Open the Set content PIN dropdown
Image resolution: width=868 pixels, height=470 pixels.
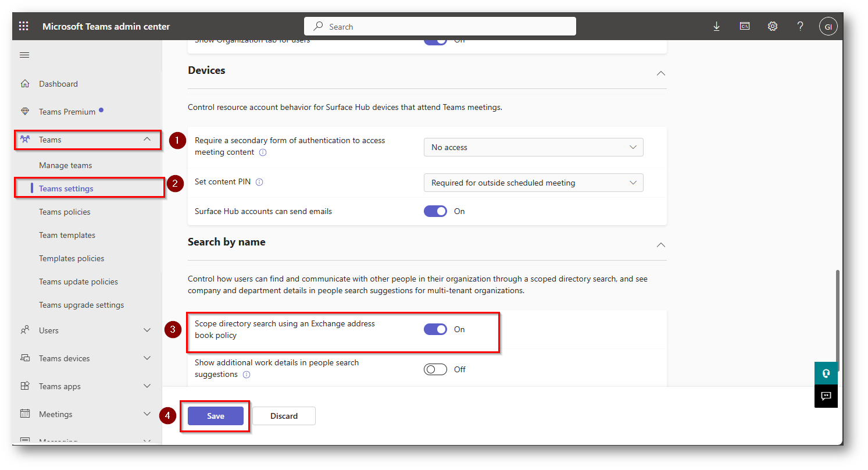[533, 183]
